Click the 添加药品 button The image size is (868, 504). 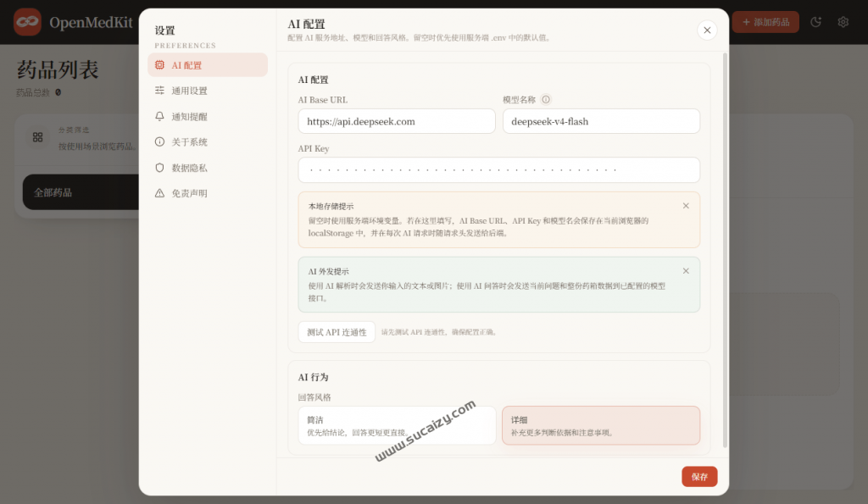765,22
